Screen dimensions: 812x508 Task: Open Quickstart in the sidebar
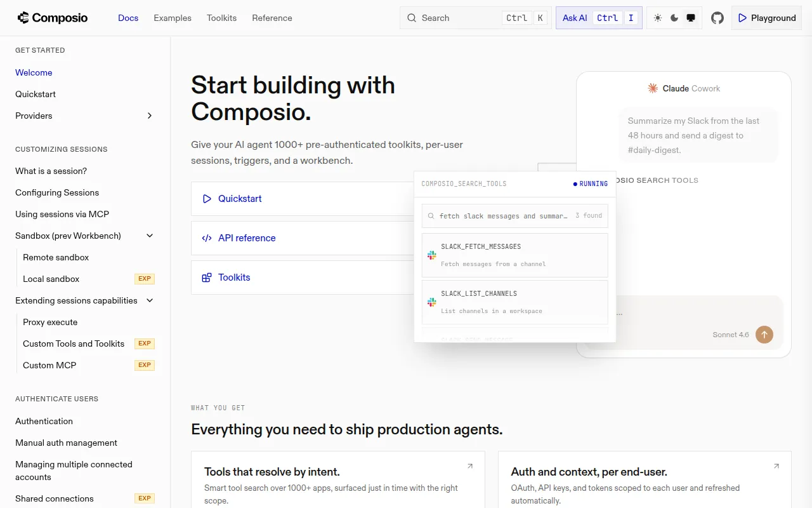[x=36, y=94]
